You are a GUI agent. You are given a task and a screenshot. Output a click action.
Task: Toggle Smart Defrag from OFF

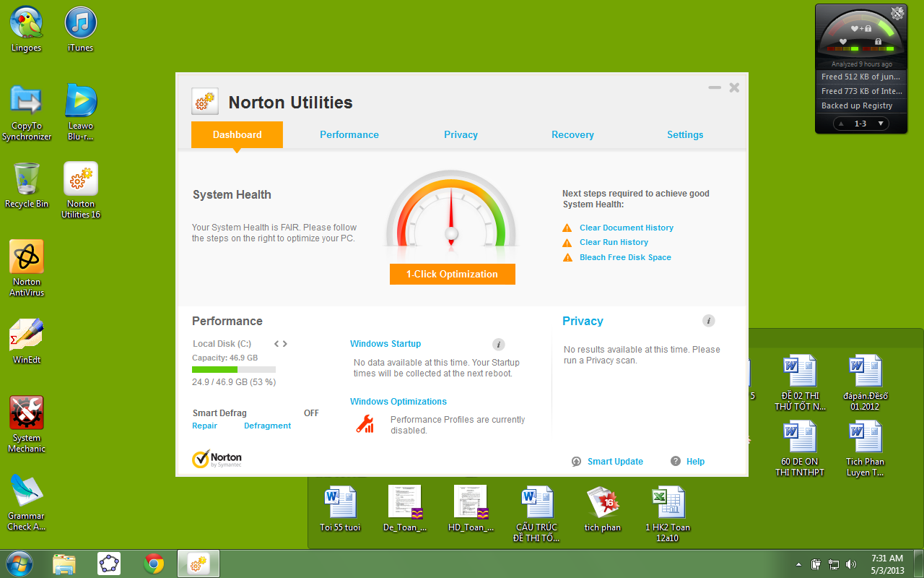[311, 413]
